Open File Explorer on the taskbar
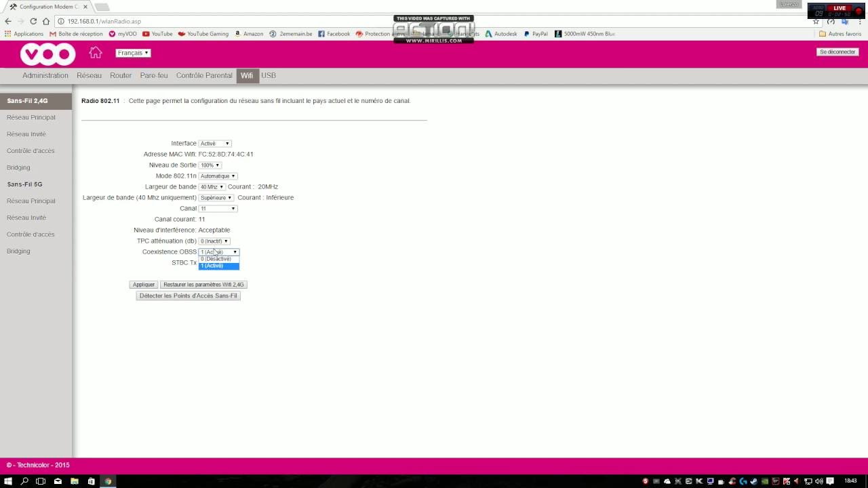868x488 pixels. 75,481
